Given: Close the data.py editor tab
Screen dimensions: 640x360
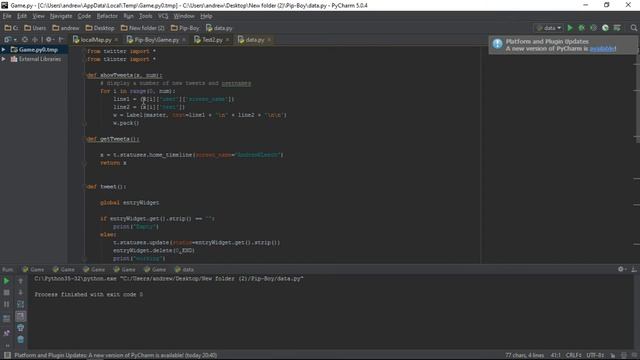Looking at the screenshot, I should (269, 40).
